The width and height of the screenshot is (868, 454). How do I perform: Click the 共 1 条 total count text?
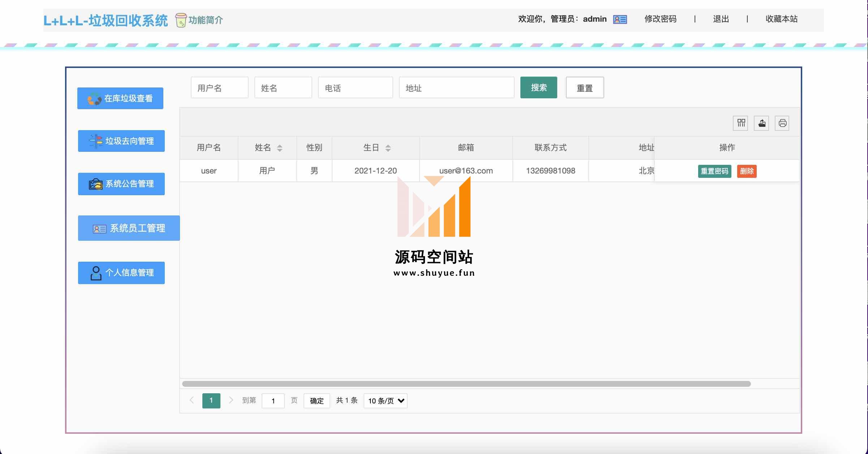(x=347, y=401)
